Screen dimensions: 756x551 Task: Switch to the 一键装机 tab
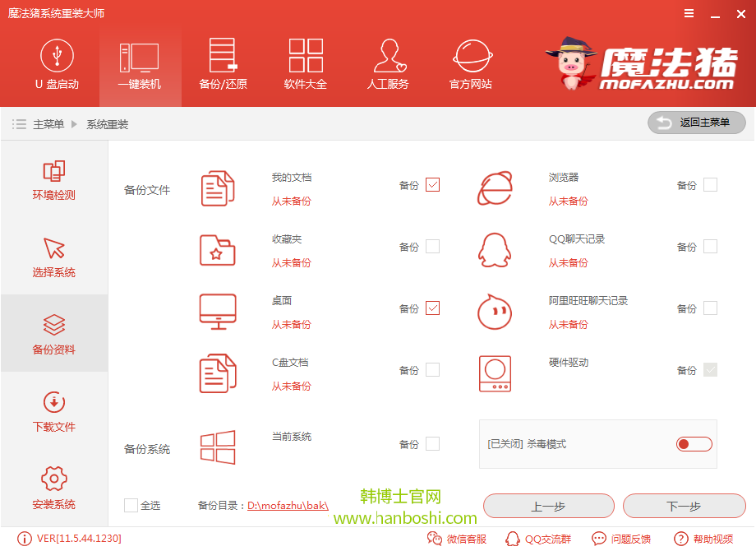click(x=140, y=66)
